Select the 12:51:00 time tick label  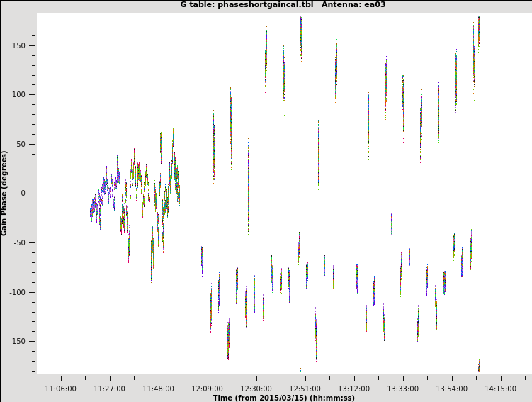[305, 389]
